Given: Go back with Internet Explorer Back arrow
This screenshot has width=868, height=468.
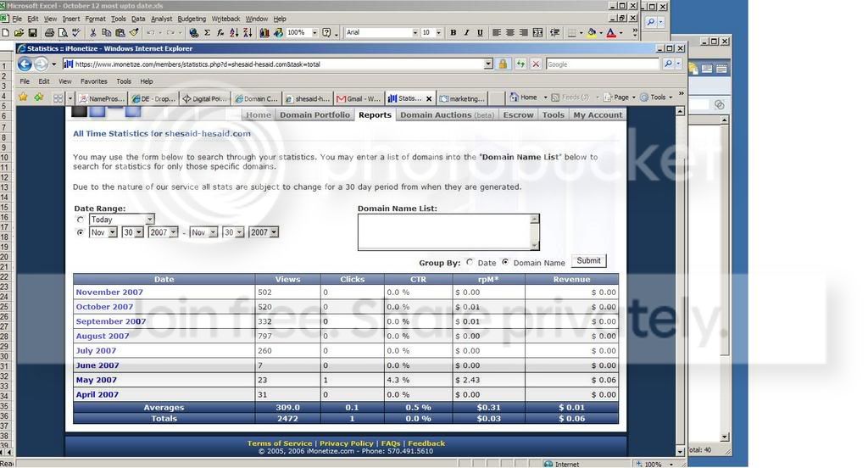Looking at the screenshot, I should 25,64.
